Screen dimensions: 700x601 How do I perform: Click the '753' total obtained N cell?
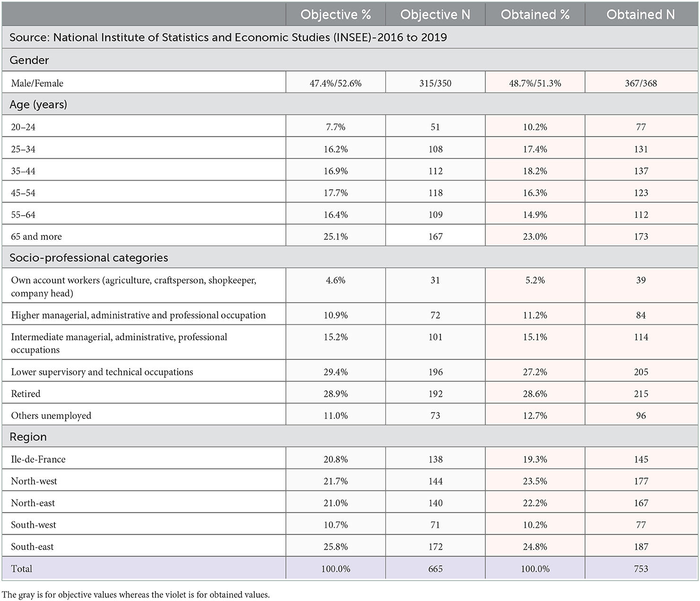click(x=641, y=569)
